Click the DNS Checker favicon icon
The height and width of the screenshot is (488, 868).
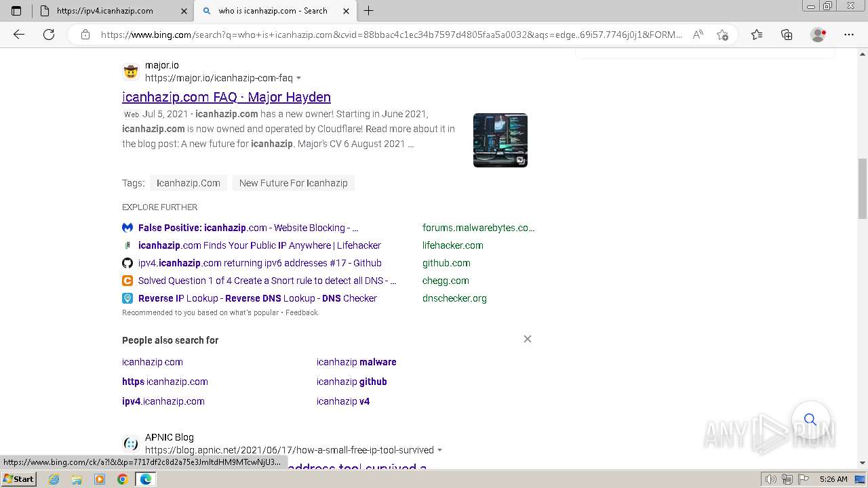[127, 298]
